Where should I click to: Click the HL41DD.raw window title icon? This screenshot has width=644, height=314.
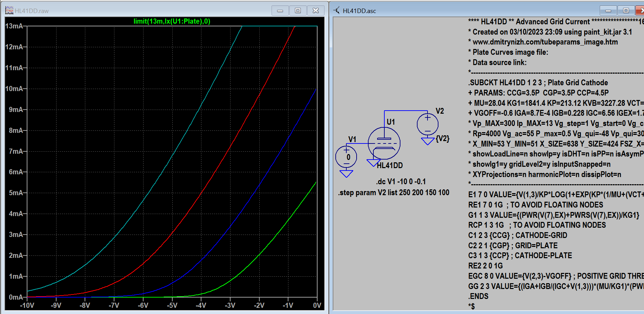click(9, 11)
